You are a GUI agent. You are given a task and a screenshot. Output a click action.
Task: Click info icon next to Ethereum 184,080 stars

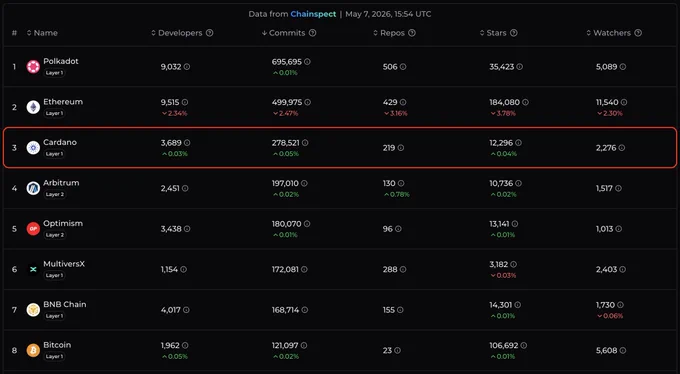click(525, 102)
